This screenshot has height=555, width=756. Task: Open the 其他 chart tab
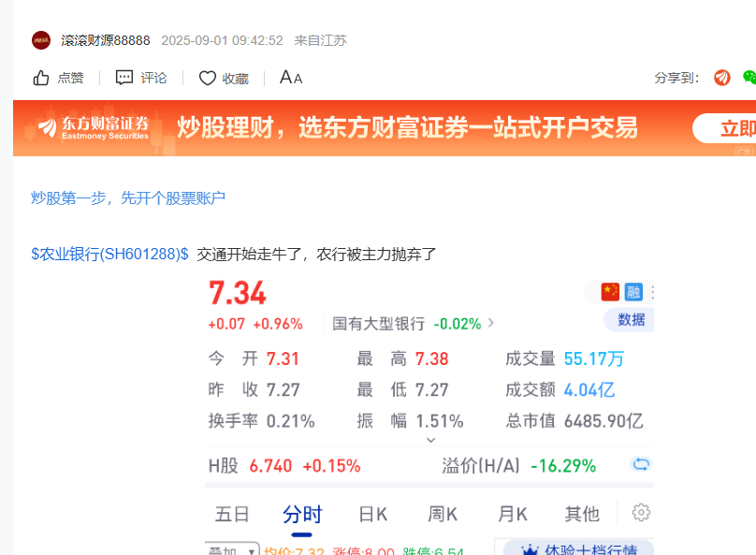[x=582, y=514]
